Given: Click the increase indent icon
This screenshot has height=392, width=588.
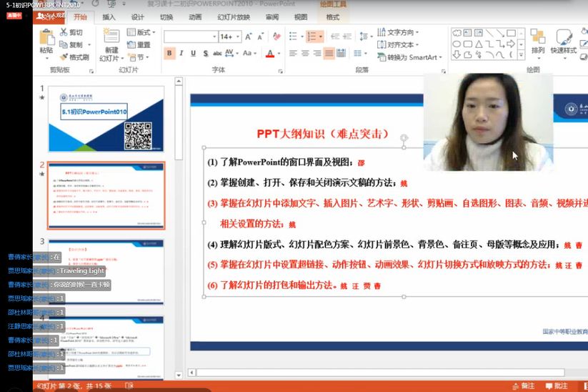Looking at the screenshot, I should point(347,36).
